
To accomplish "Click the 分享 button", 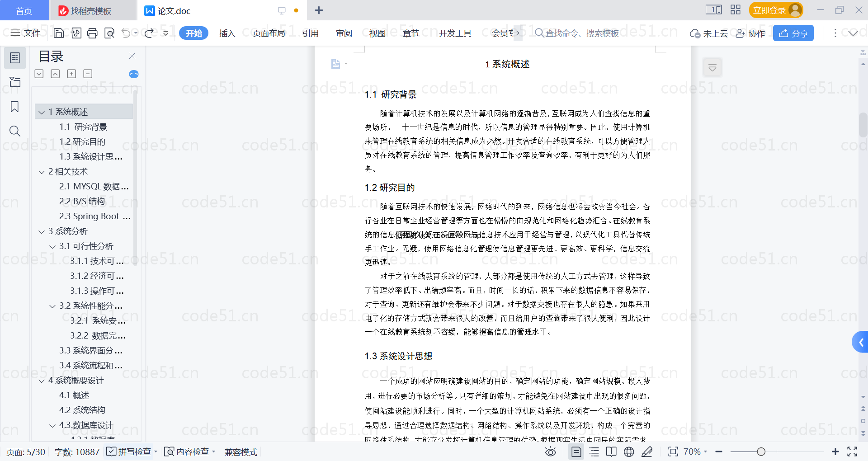I will tap(793, 33).
